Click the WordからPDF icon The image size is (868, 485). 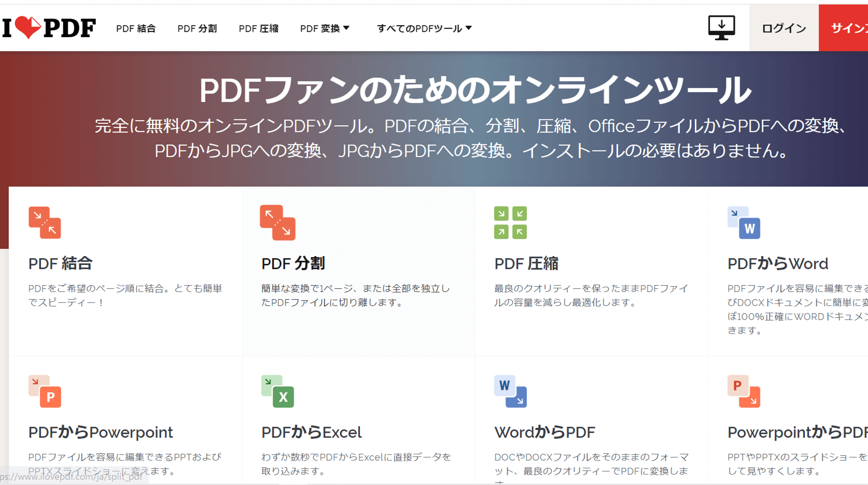click(510, 391)
